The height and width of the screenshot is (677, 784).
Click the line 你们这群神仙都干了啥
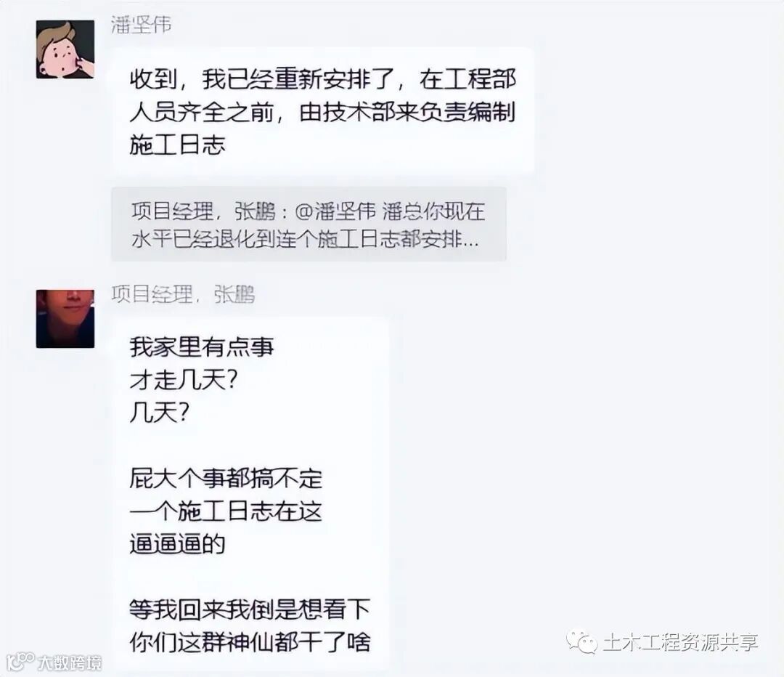(250, 642)
